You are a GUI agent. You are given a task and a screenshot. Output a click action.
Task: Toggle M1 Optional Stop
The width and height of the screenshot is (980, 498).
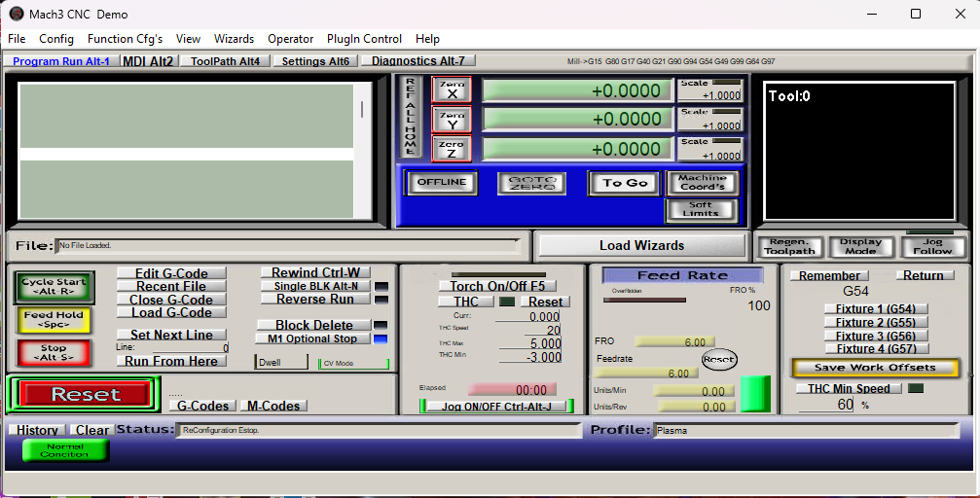(x=311, y=338)
